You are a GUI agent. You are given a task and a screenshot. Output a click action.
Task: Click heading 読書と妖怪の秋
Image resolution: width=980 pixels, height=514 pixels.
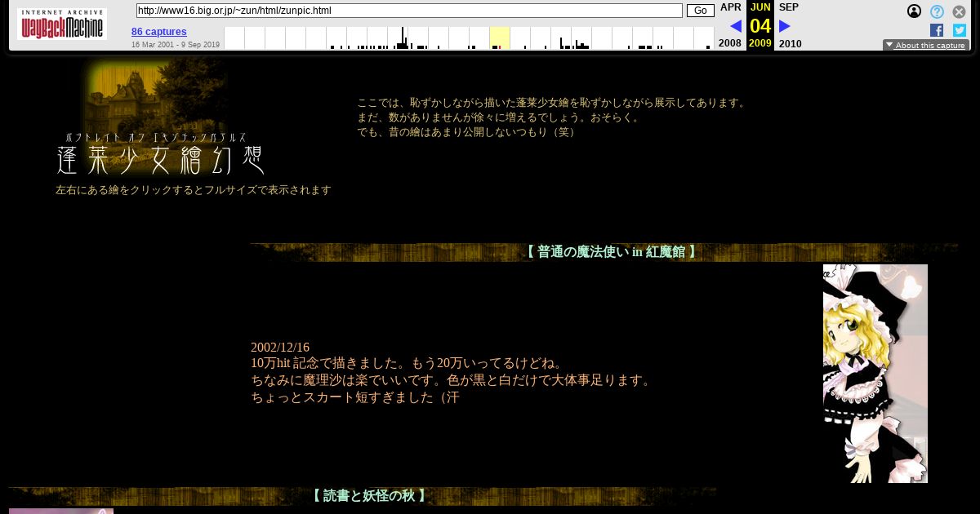point(369,496)
